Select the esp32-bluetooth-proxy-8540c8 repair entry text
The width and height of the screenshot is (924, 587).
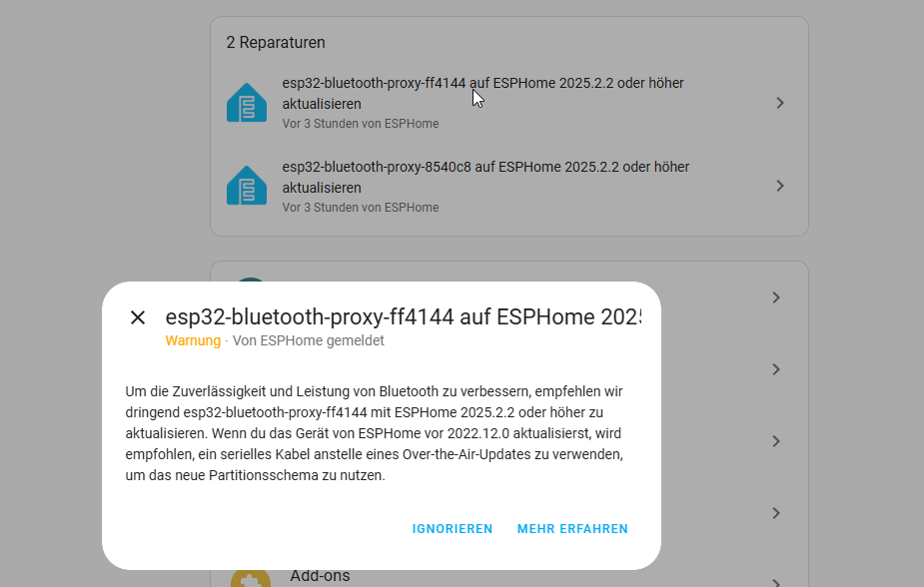pos(484,177)
